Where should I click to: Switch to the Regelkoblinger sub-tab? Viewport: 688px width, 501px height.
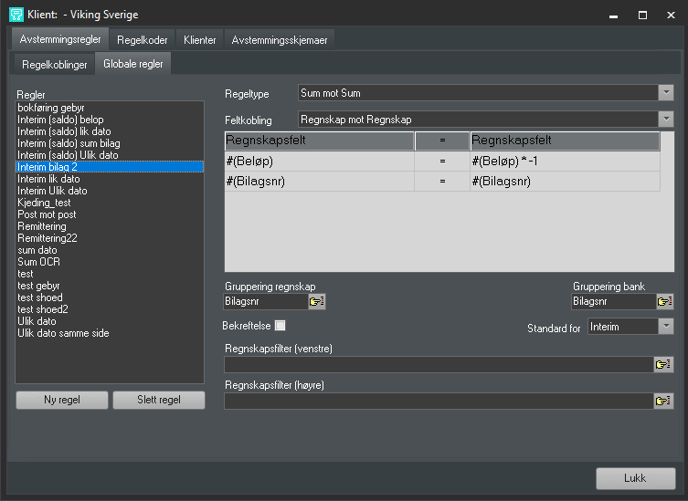tap(55, 64)
